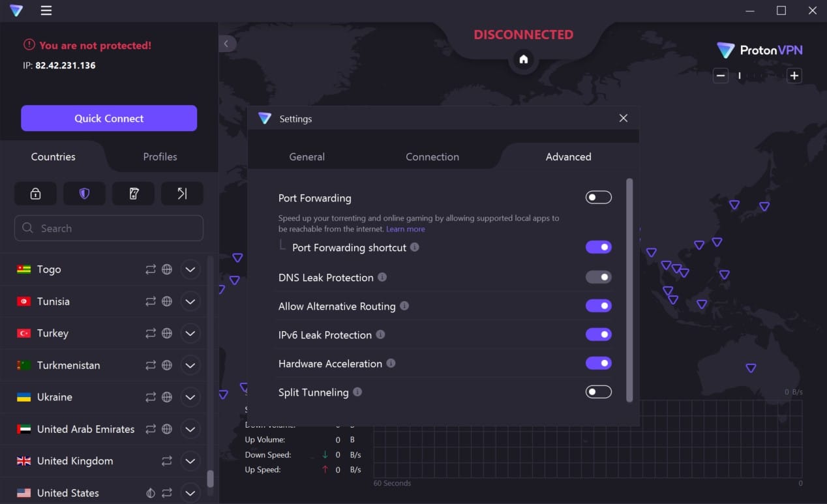Click the globe icon for Ukraine
Image resolution: width=827 pixels, height=504 pixels.
167,397
